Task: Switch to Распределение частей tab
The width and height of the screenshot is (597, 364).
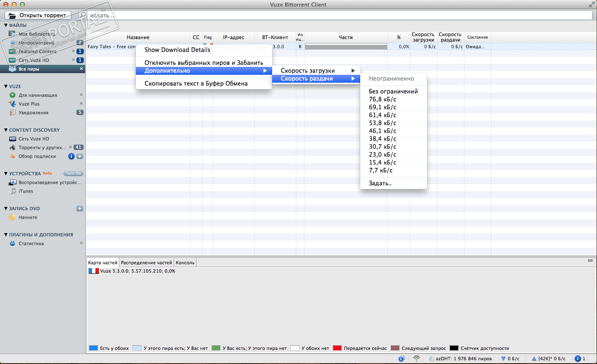Action: (x=146, y=263)
